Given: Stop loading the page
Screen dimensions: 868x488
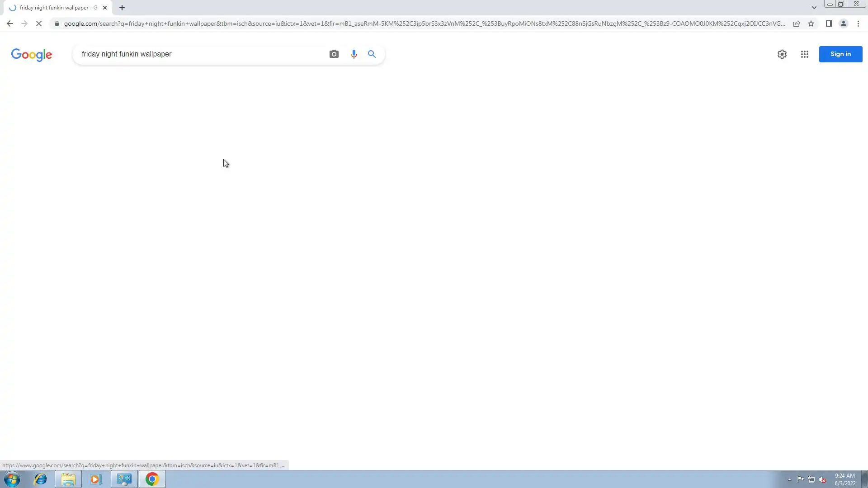Looking at the screenshot, I should 39,23.
